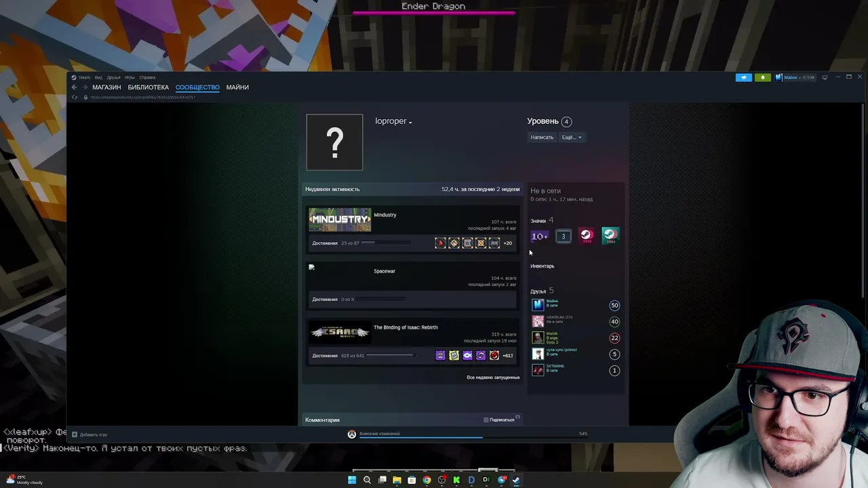
Task: Open Steam announcements megaphone button
Action: pos(744,77)
